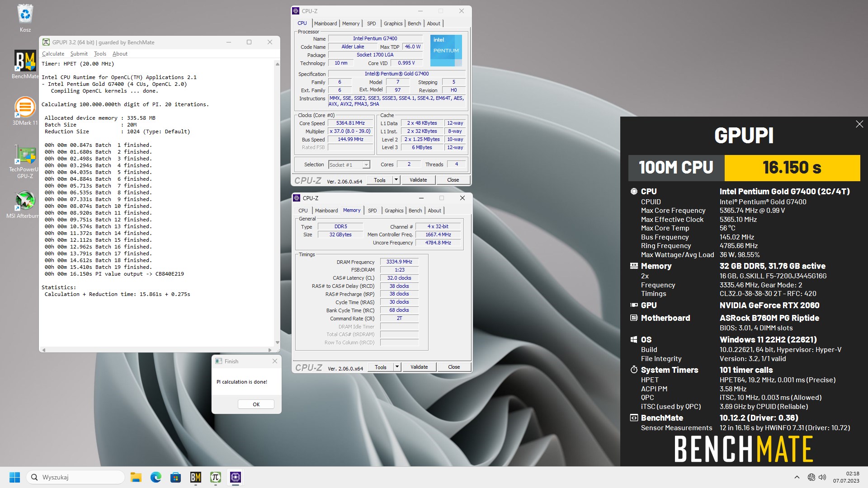This screenshot has height=488, width=868.
Task: Open the clock and date in the taskbar
Action: [x=846, y=477]
